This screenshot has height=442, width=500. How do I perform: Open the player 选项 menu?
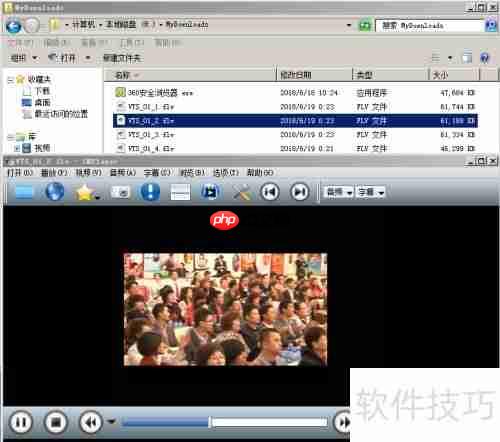[x=226, y=173]
